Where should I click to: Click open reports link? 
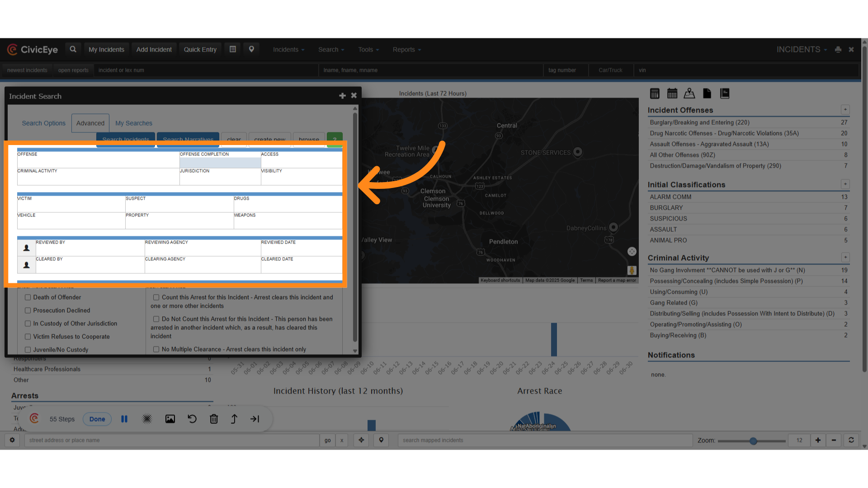tap(73, 70)
